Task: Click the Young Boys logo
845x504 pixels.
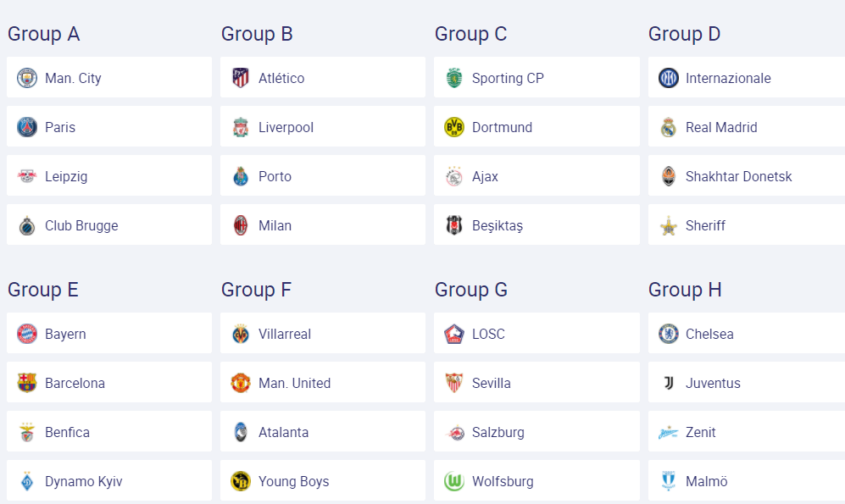Action: pyautogui.click(x=241, y=481)
